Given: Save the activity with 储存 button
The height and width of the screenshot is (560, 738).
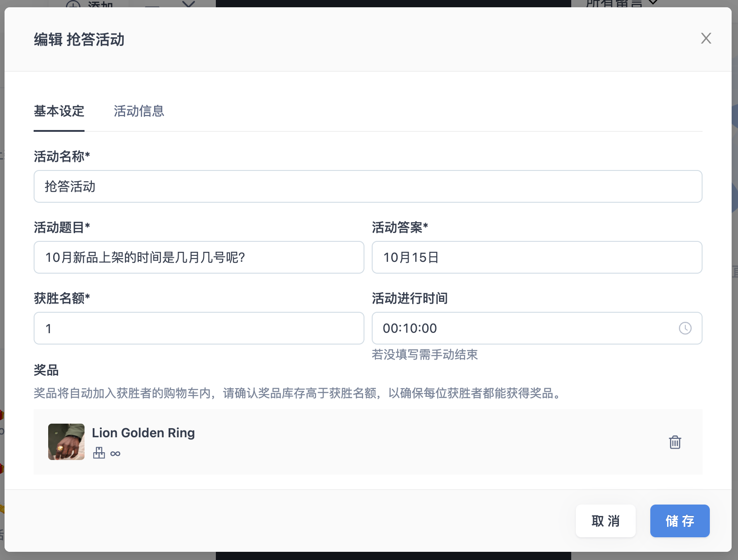Looking at the screenshot, I should [680, 521].
